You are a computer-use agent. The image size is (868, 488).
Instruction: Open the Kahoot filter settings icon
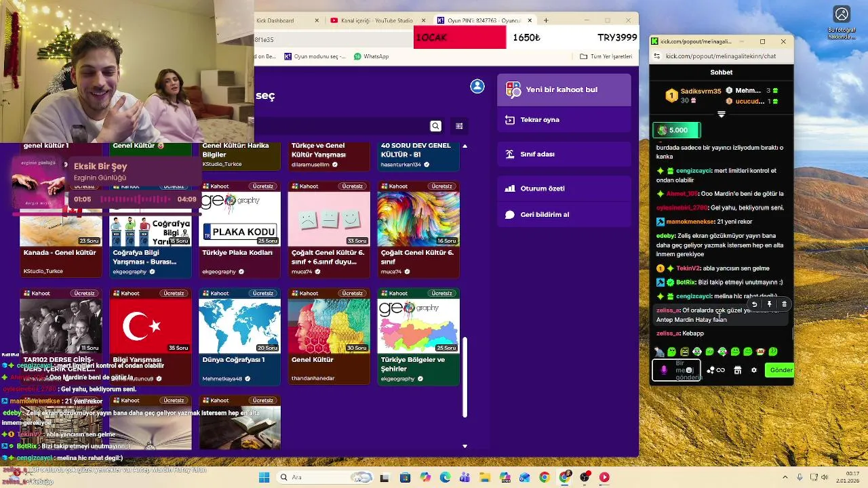[459, 125]
